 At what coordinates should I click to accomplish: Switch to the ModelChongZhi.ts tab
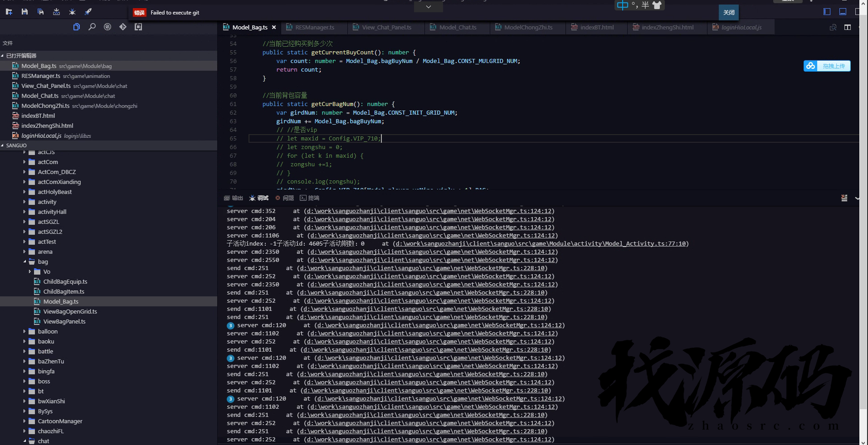[528, 28]
